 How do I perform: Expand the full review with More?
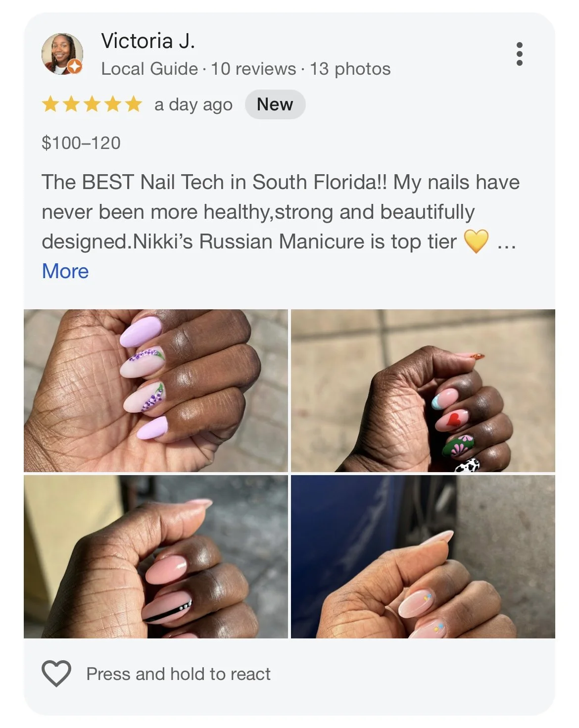coord(65,271)
